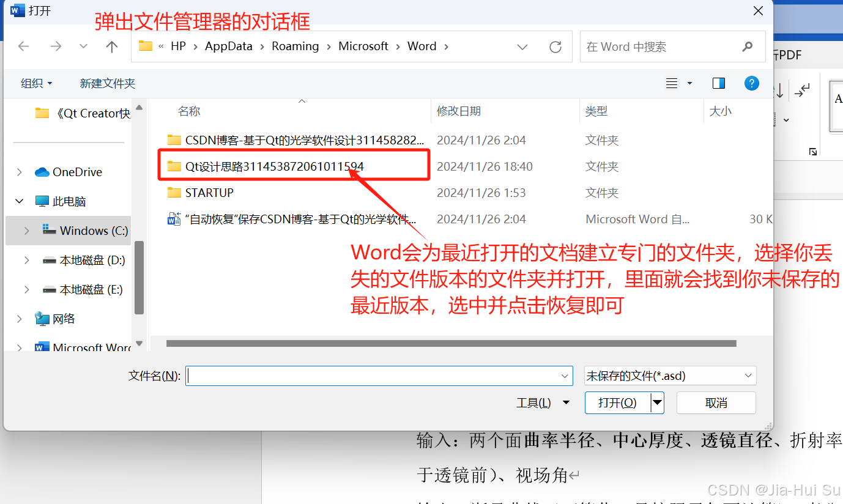Select the 《Qt Creator快 folder in sidebar
Viewport: 843px width, 504px height.
coord(83,113)
